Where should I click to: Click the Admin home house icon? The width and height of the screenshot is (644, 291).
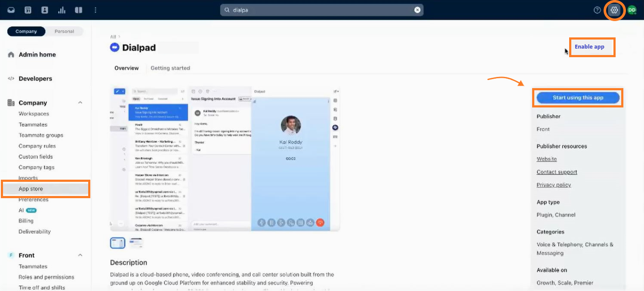click(x=12, y=55)
